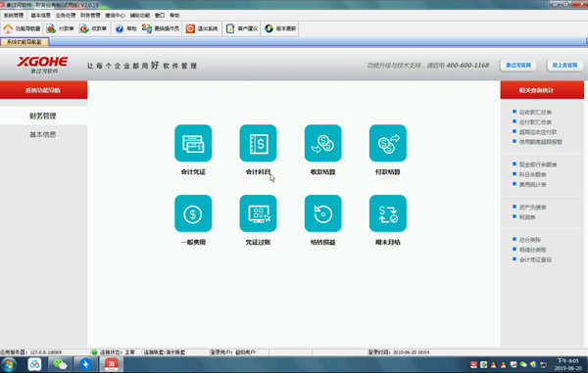
Task: Open the 会计凭证 accounting voucher module
Action: 193,143
